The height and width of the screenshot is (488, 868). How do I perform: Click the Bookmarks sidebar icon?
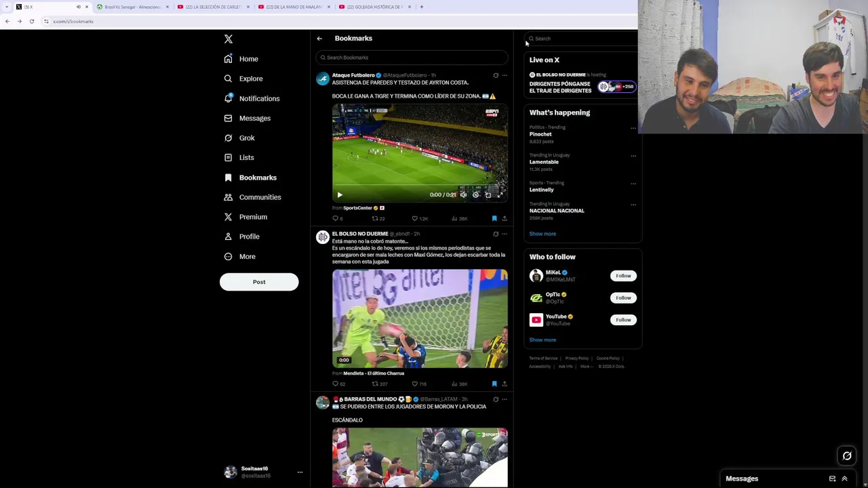(229, 178)
